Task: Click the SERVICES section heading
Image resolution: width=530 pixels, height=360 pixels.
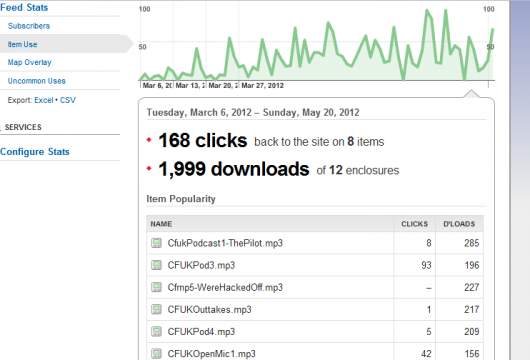Action: [23, 127]
